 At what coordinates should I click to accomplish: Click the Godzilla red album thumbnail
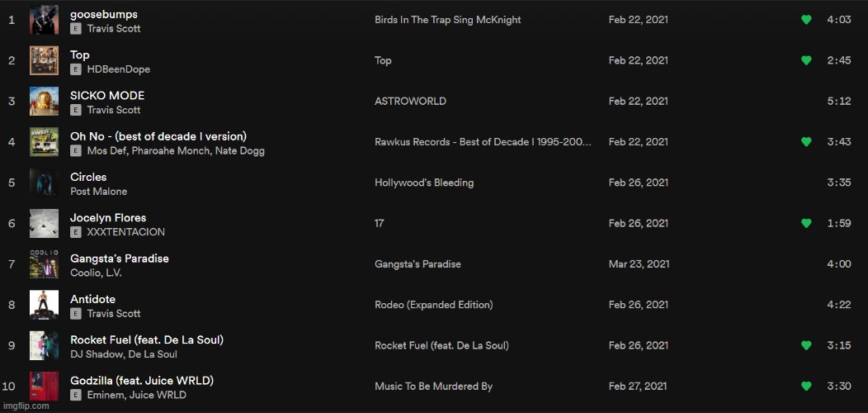point(44,386)
